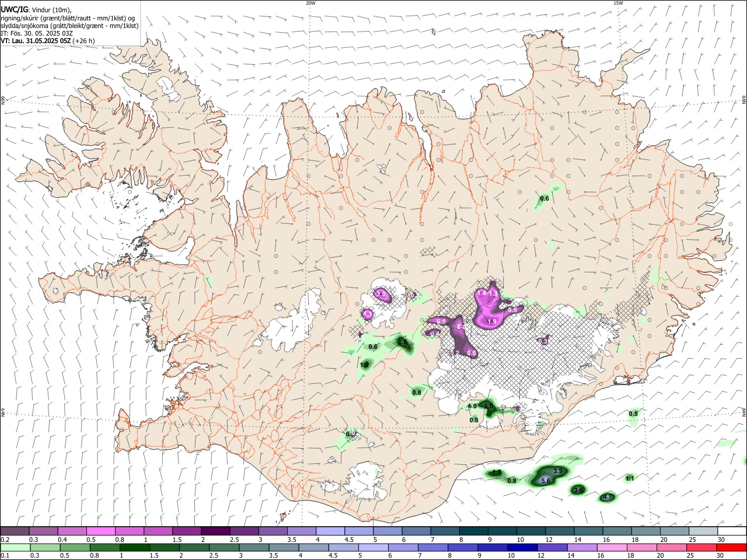This screenshot has height=560, width=747.
Task: Click the 1.9 snow maximum in magenta area
Action: [x=491, y=321]
